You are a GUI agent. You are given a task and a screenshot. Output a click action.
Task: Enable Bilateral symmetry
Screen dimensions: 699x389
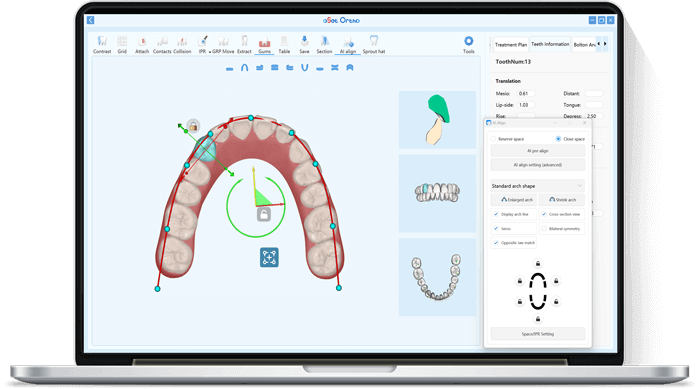pyautogui.click(x=544, y=229)
